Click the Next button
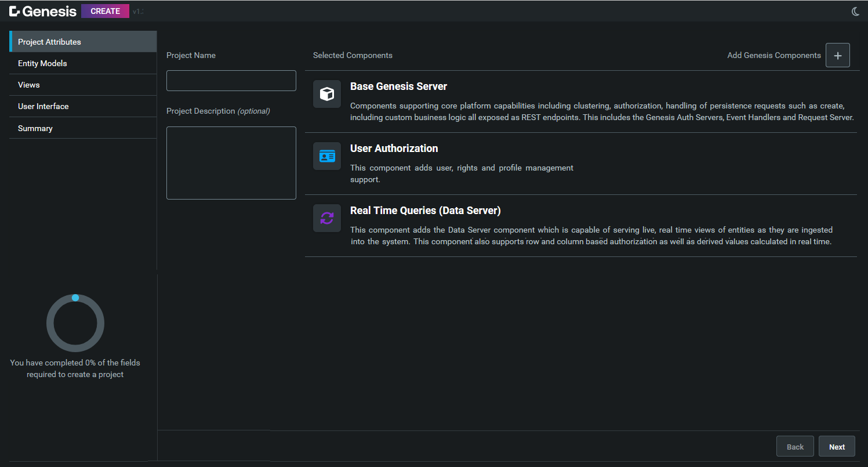This screenshot has height=467, width=868. coord(837,446)
